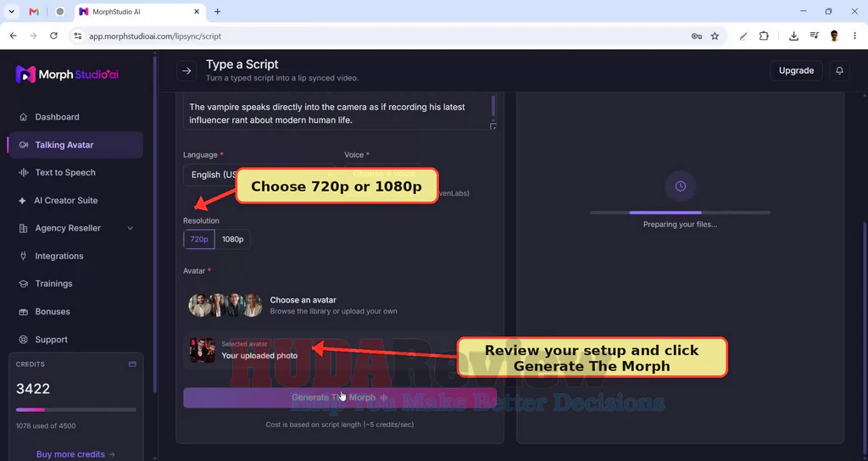Click the browser back arrow
The height and width of the screenshot is (461, 868).
[14, 36]
